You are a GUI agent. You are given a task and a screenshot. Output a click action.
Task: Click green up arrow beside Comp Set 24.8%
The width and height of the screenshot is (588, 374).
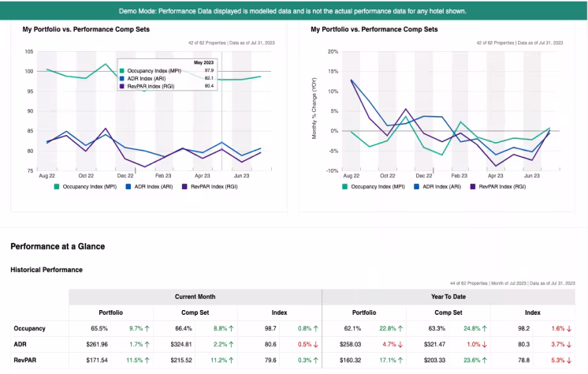click(x=485, y=328)
